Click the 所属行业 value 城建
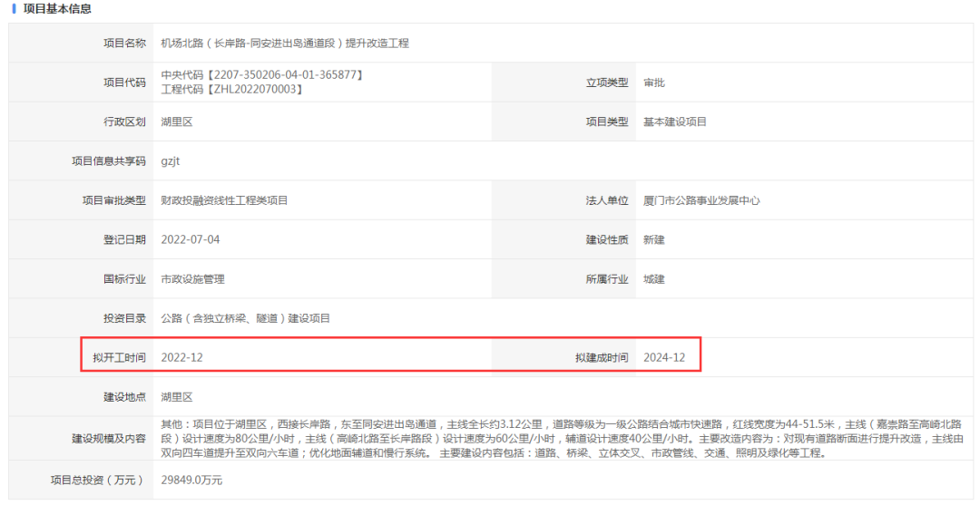 coord(653,279)
